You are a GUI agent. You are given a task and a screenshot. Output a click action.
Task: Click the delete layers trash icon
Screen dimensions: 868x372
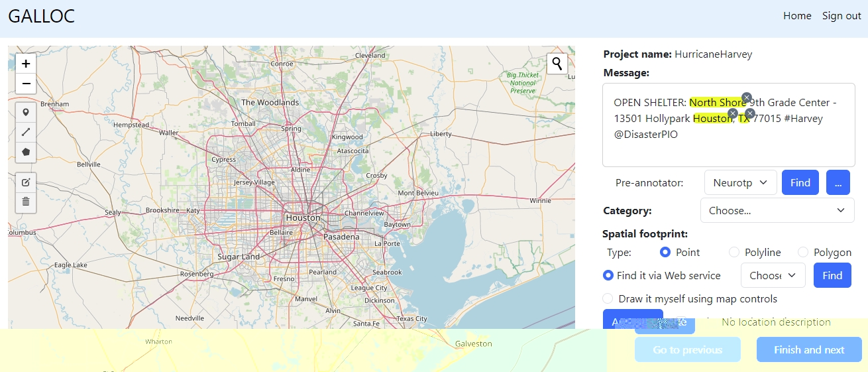(26, 202)
